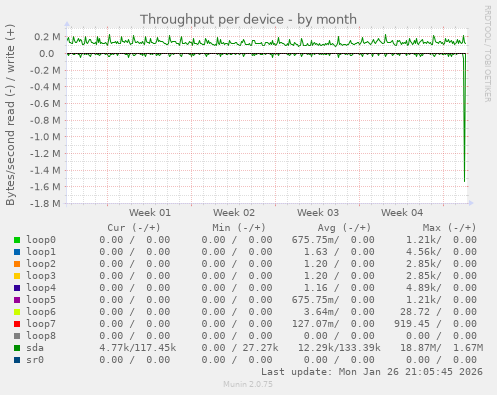This screenshot has width=497, height=395.
Task: Click the 'Week 03' x-axis label
Action: click(318, 213)
